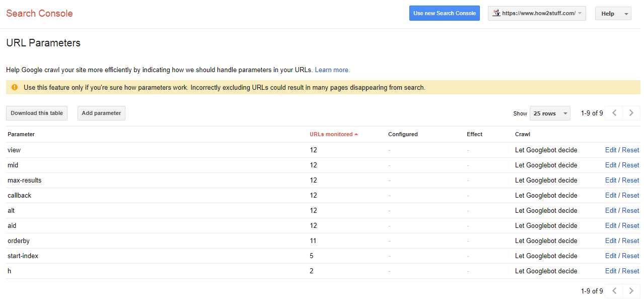Open the Show 25 rows dropdown
644x300 pixels.
click(550, 113)
